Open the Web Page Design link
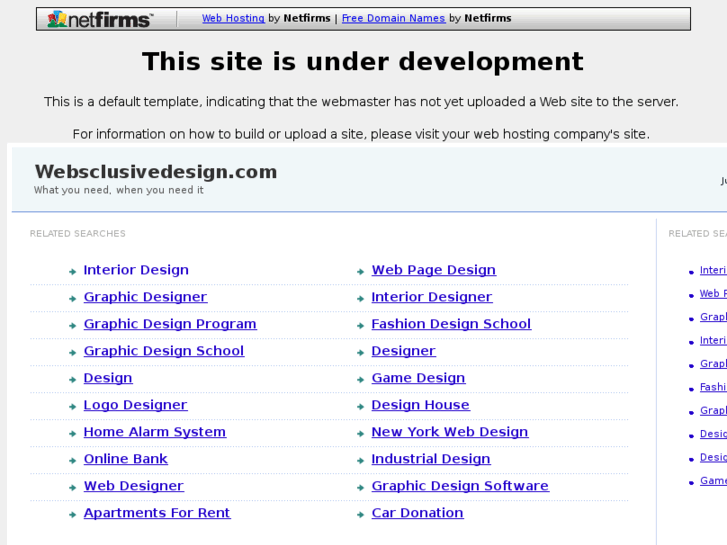 pos(434,270)
